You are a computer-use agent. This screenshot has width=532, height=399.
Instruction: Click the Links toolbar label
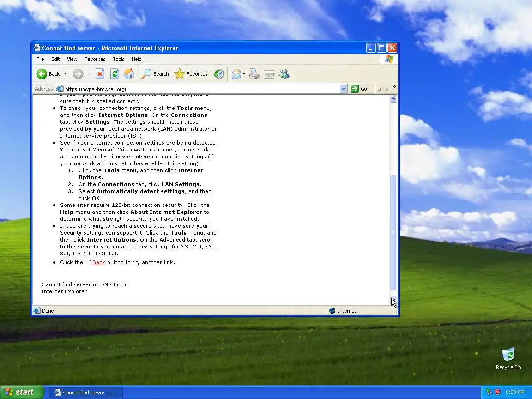(x=382, y=89)
